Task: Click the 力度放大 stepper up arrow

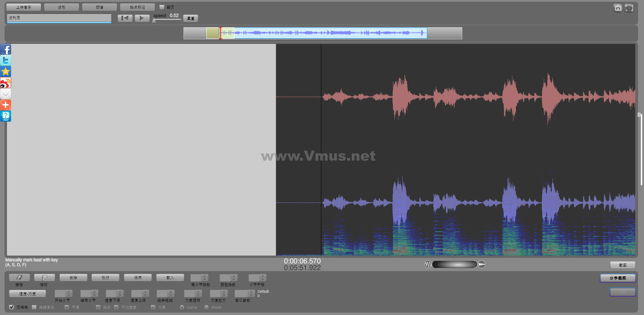Action: (224, 292)
